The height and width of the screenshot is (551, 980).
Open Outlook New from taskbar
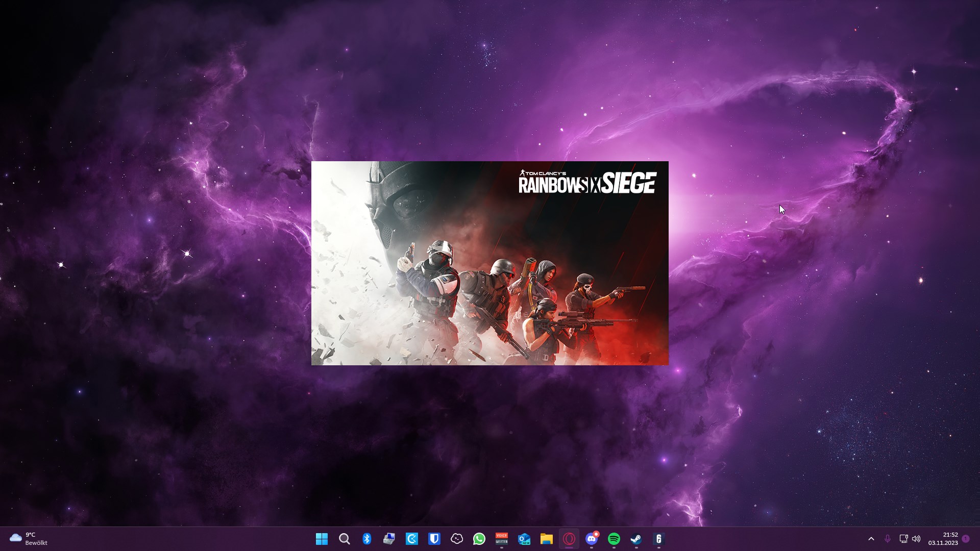(524, 539)
